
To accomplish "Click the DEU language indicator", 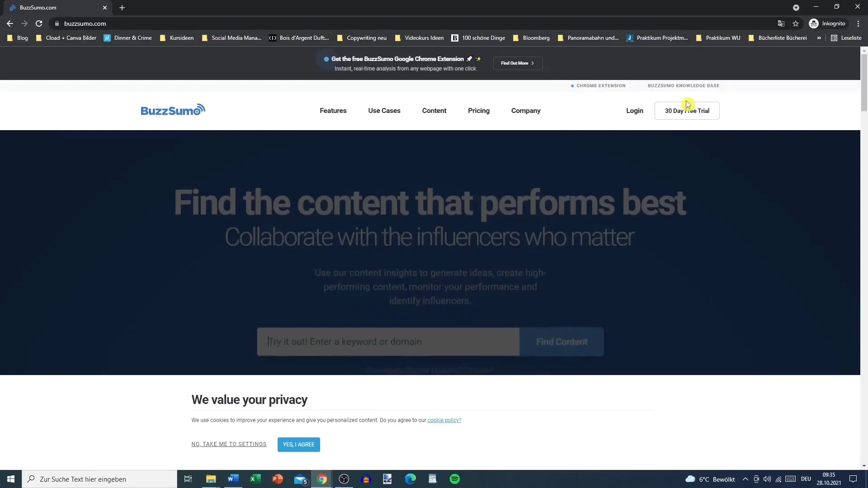I will coord(806,479).
